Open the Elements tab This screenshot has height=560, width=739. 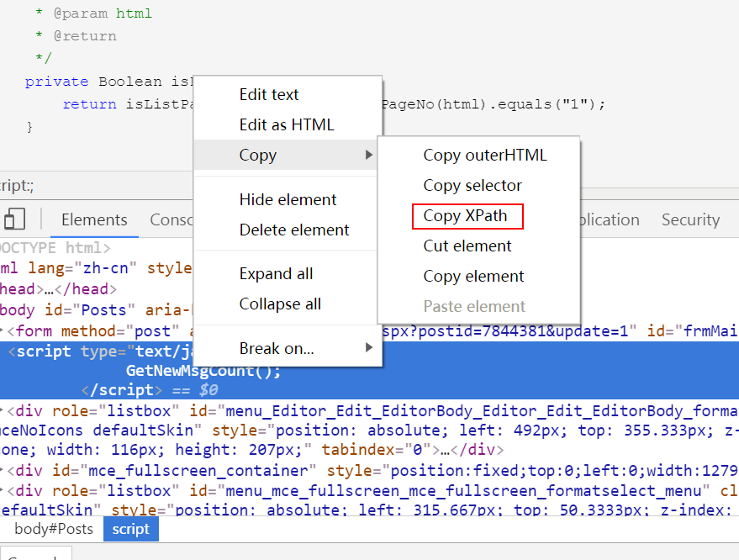[x=94, y=219]
